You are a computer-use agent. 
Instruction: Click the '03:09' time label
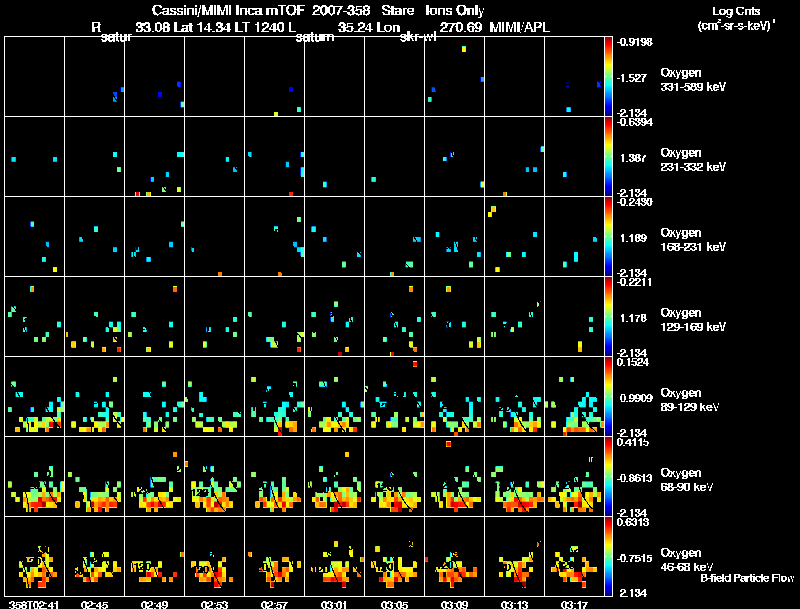(x=454, y=605)
